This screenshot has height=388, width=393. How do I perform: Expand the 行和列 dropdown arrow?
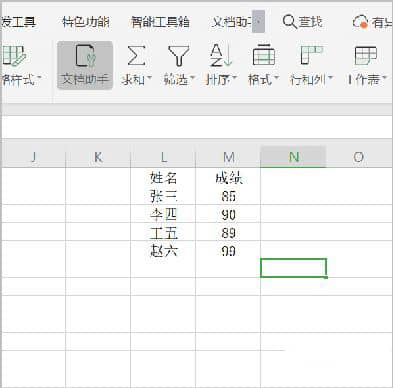pos(330,79)
